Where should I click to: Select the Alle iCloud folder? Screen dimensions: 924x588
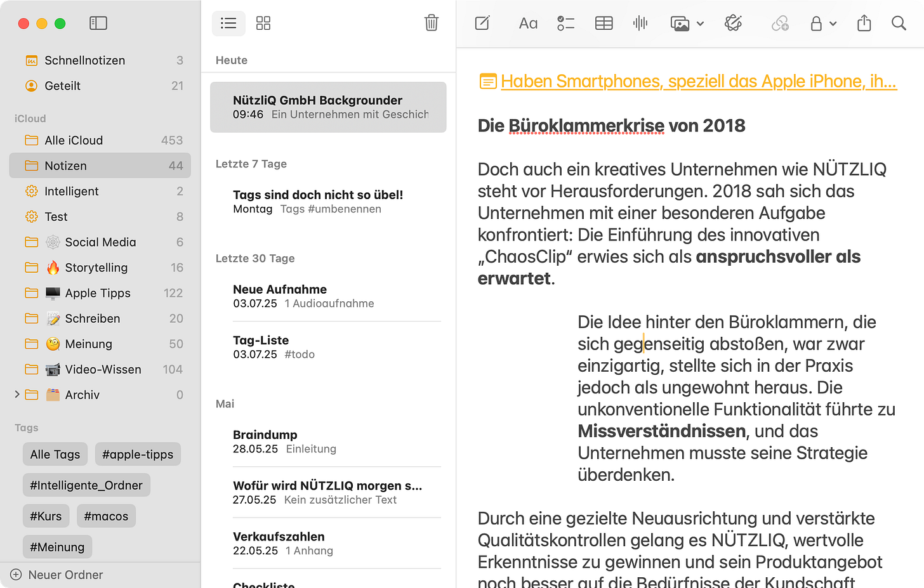click(x=100, y=140)
